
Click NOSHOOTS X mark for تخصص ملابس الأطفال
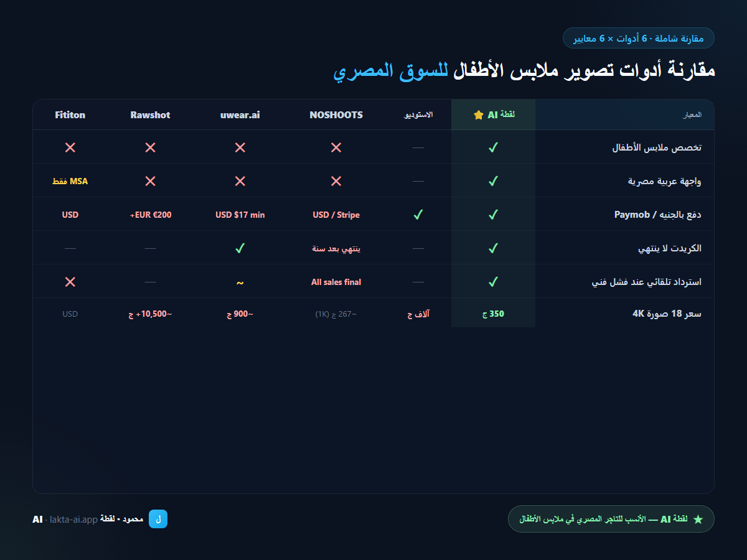click(336, 147)
